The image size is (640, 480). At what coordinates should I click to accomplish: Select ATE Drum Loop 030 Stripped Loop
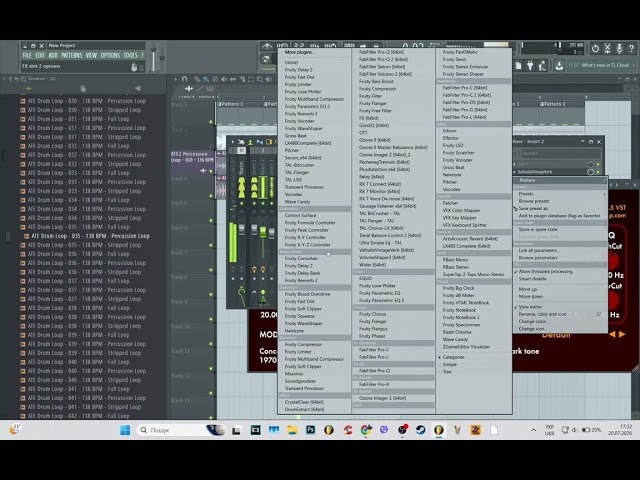84,110
